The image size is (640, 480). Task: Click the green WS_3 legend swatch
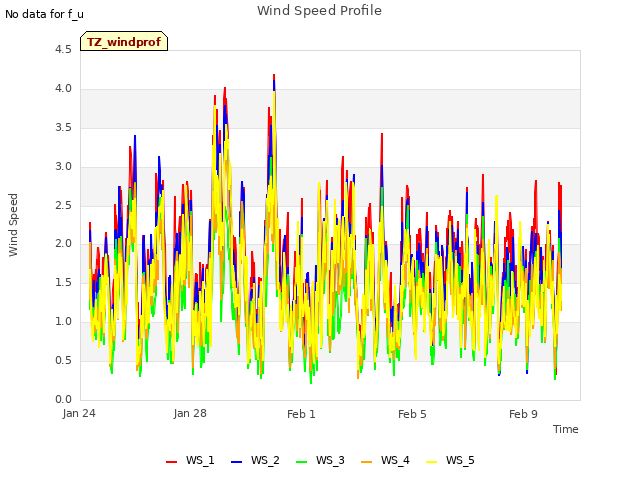tap(301, 462)
